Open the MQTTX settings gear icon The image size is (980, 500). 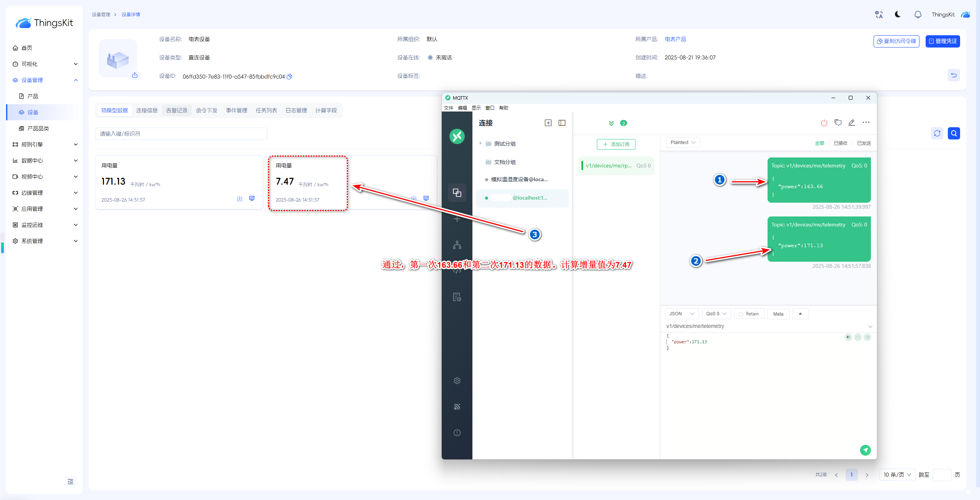(457, 380)
